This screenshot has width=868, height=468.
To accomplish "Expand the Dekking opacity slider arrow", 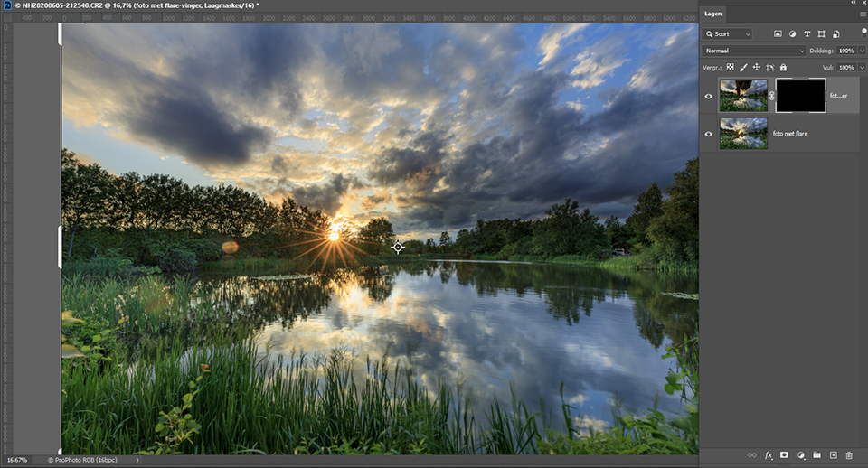I will coord(862,51).
